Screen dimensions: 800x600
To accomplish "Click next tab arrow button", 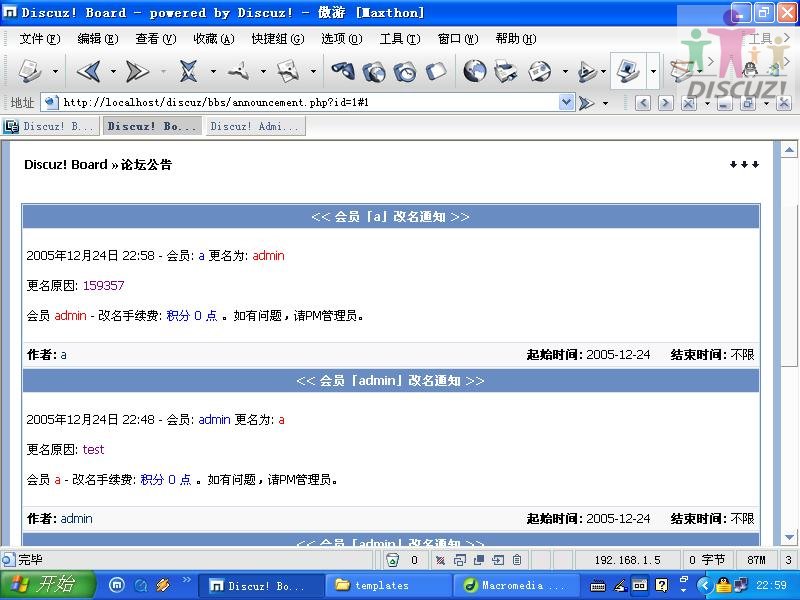I will pos(665,104).
